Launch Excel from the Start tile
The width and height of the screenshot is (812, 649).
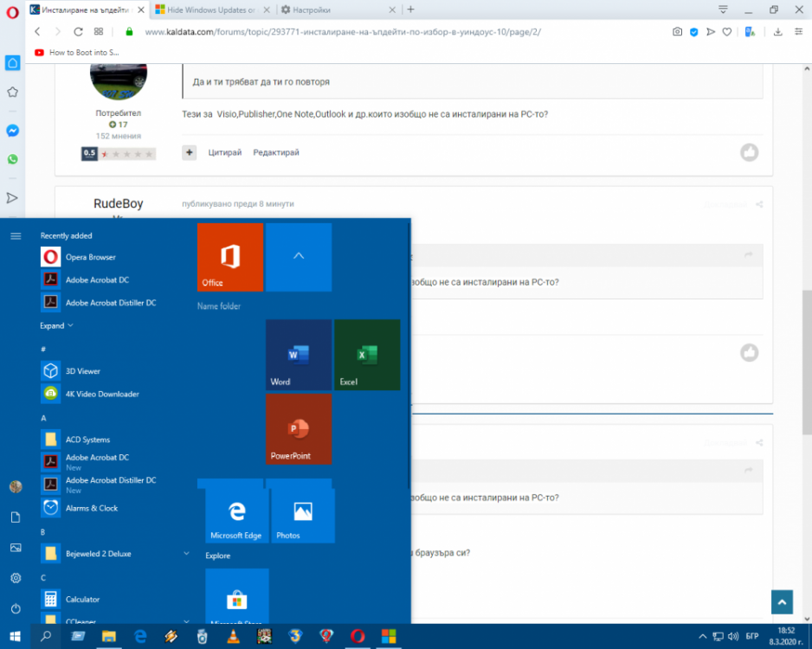367,355
